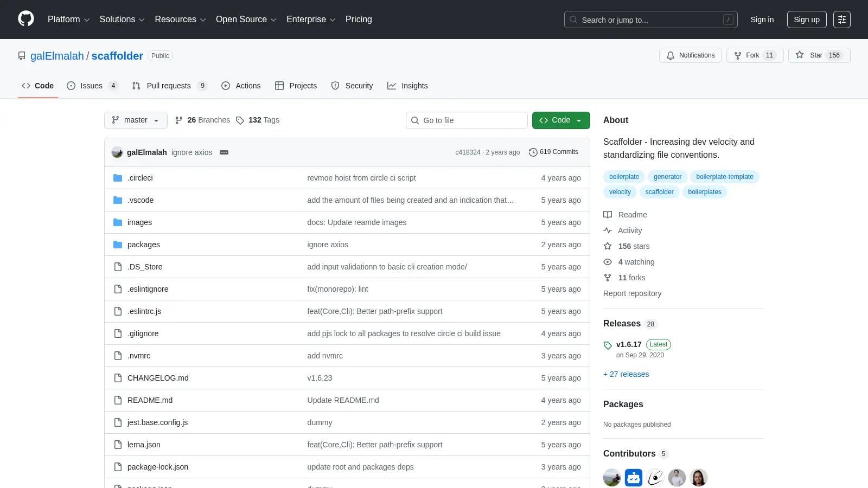Click the Fork icon in the header

point(738,55)
